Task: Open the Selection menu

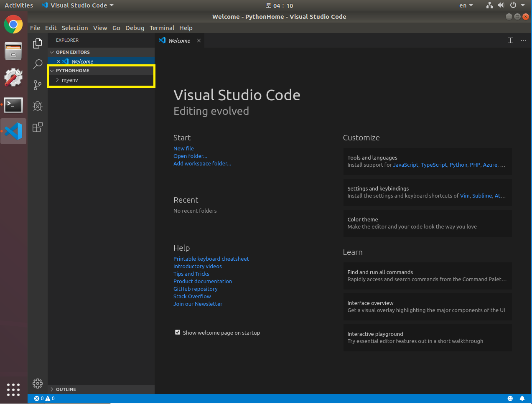Action: tap(75, 28)
